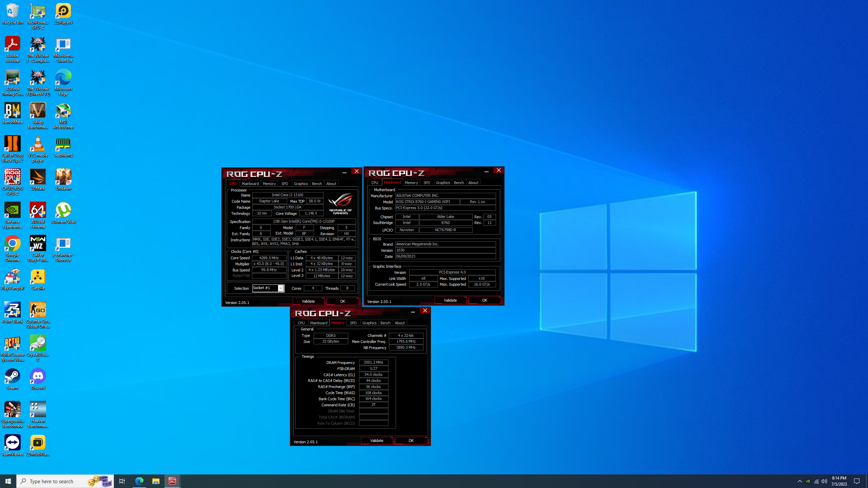
Task: Open uTorrent Web shortcut
Action: [x=63, y=213]
